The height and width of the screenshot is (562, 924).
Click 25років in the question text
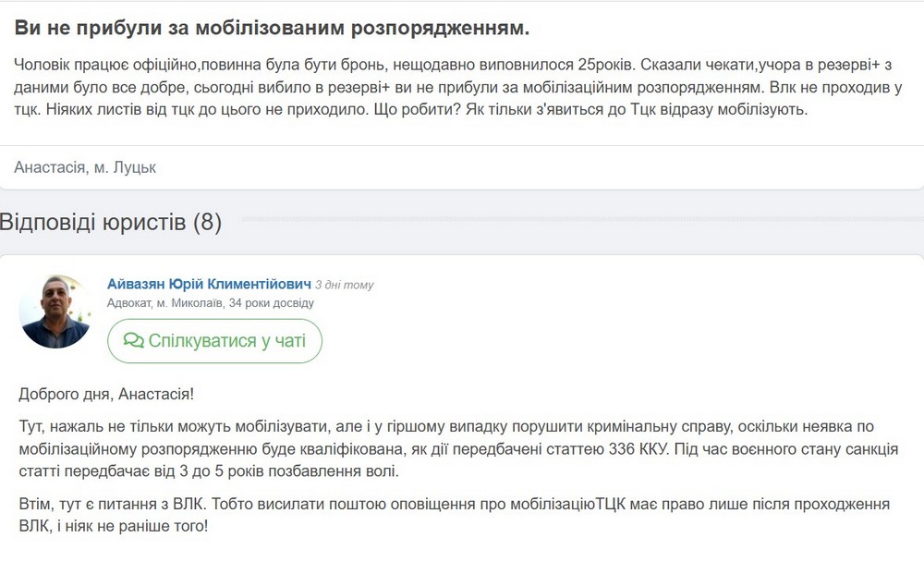point(604,65)
